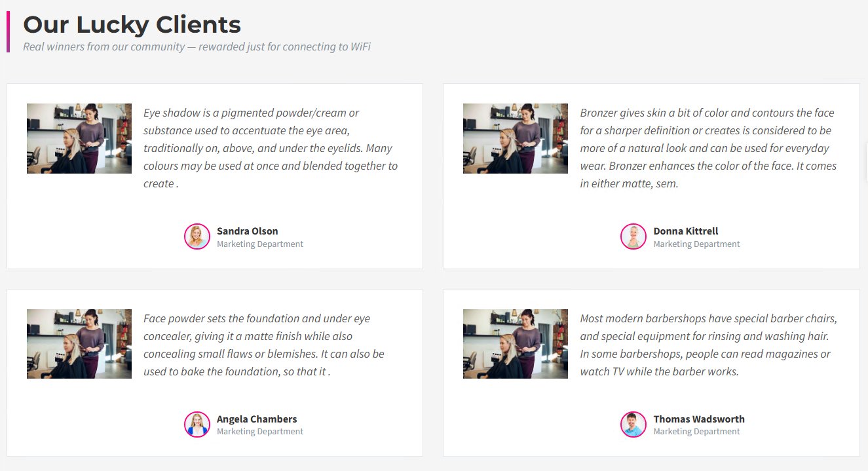Select the Angela Chambers name
868x471 pixels.
pyautogui.click(x=257, y=419)
